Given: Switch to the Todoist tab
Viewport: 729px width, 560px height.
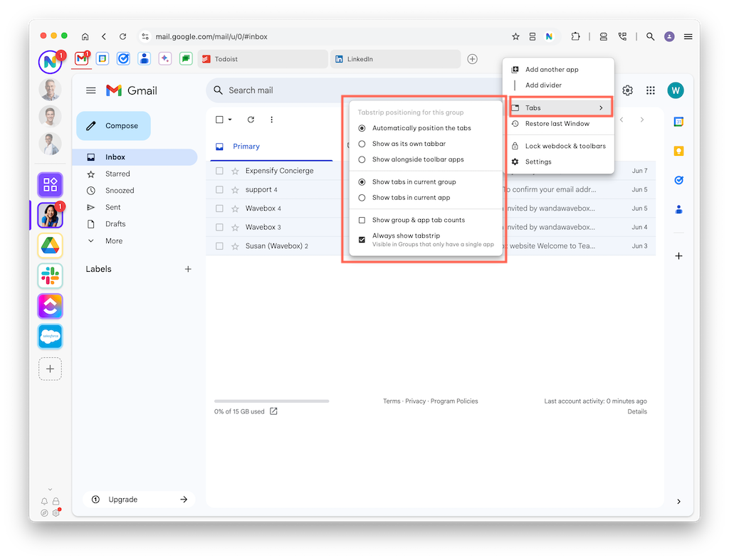Looking at the screenshot, I should coord(263,59).
